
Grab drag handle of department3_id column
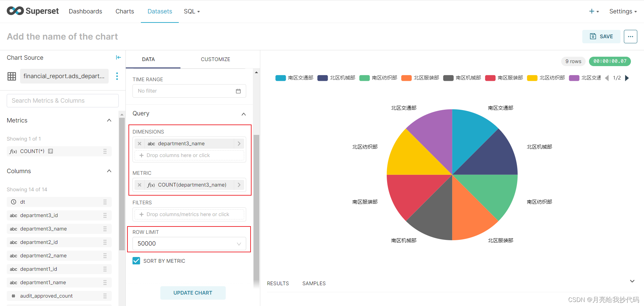tap(105, 215)
